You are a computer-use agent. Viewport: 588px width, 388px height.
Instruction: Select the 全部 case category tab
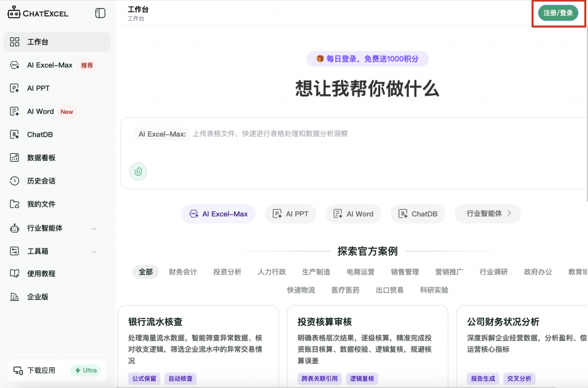(145, 272)
